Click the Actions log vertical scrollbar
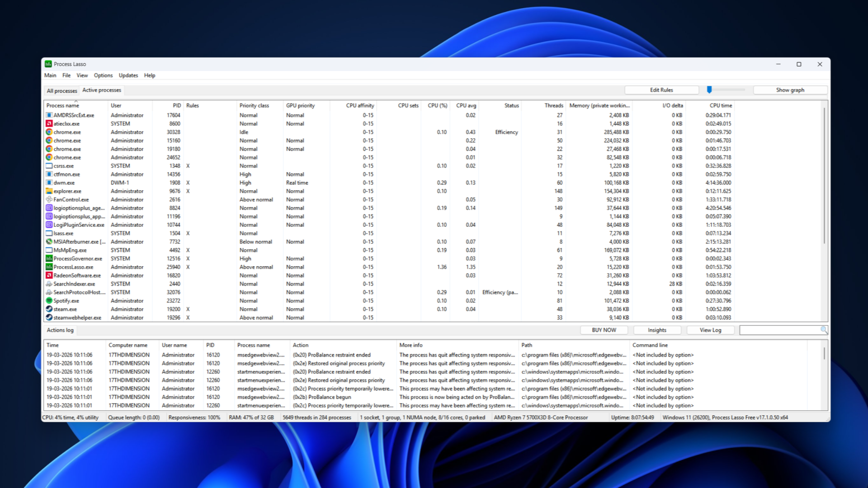 click(824, 353)
